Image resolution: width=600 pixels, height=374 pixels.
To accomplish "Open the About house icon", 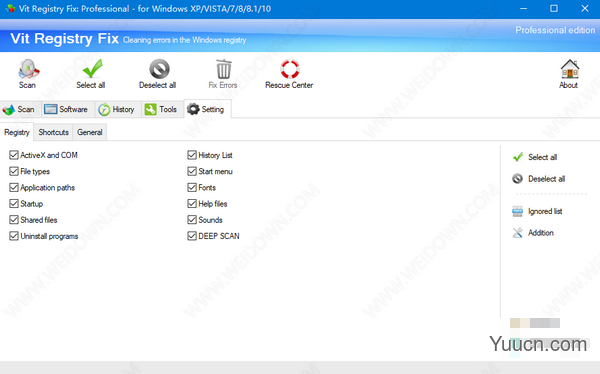I will click(569, 74).
